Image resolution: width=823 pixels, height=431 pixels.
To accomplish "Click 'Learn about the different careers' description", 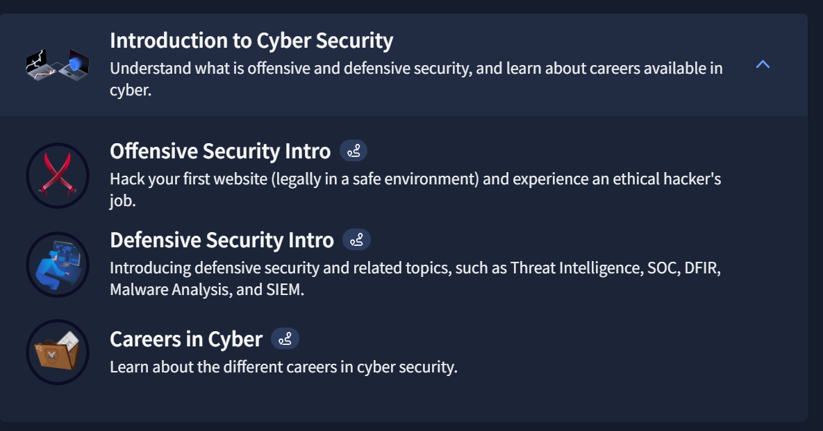I will [x=283, y=367].
